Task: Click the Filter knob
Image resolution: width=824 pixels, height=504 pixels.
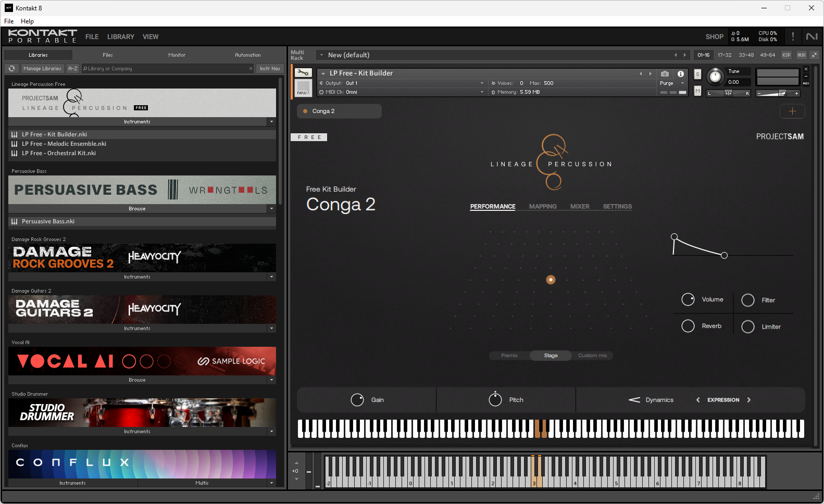Action: [x=748, y=300]
